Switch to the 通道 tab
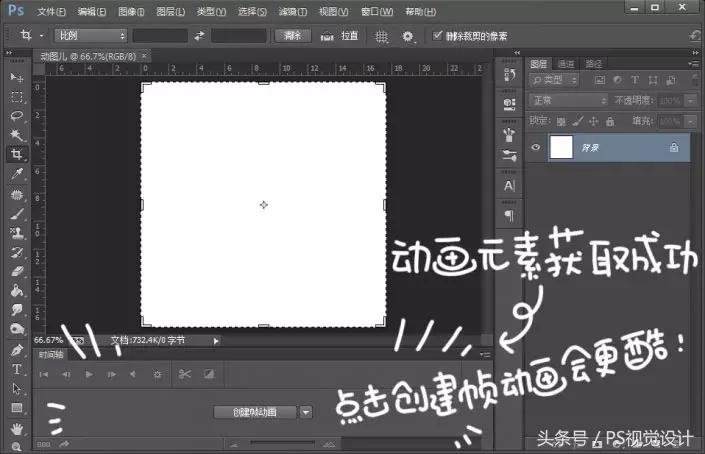This screenshot has height=454, width=705. [x=566, y=64]
